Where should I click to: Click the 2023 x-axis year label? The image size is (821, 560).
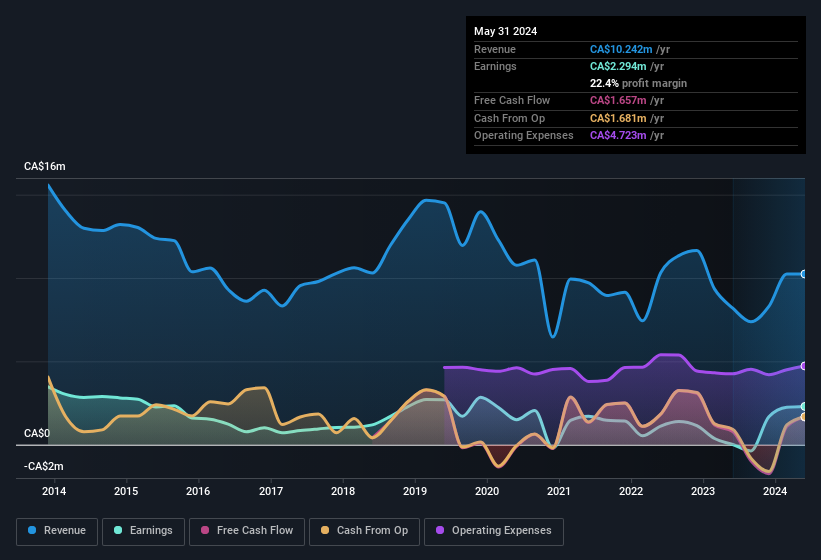click(703, 491)
